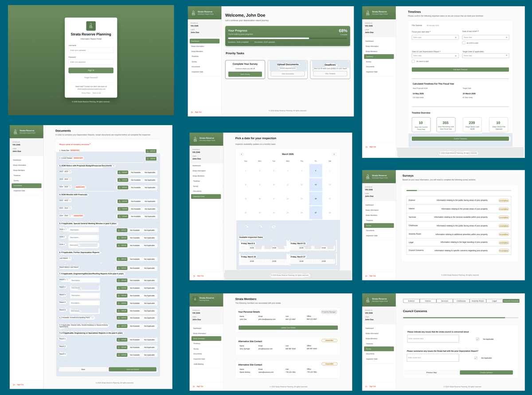Open the Fiscal year start date dropdown
Image resolution: width=532 pixels, height=395 pixels.
pyautogui.click(x=435, y=37)
